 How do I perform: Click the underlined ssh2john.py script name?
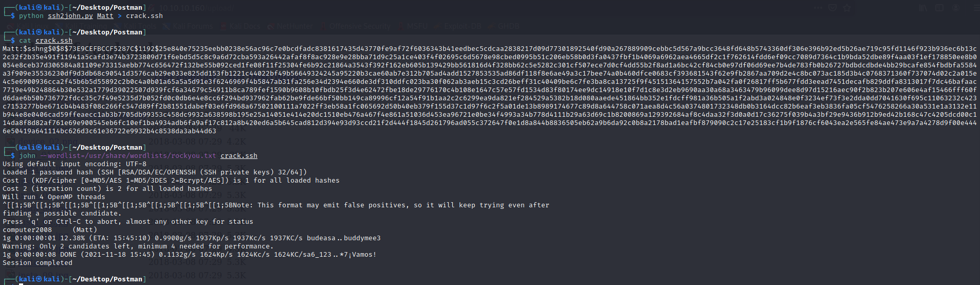(x=70, y=16)
